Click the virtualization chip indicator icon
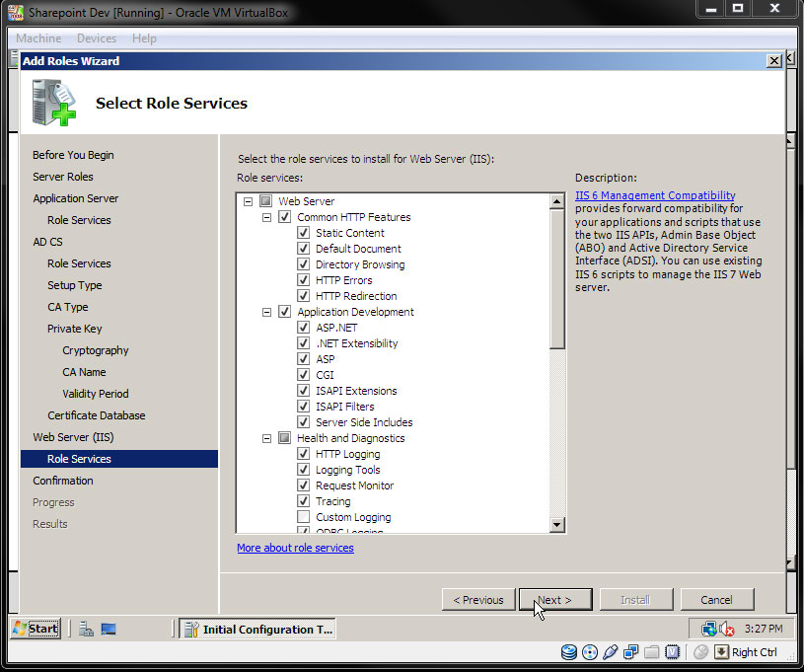This screenshot has width=804, height=672. [x=672, y=652]
